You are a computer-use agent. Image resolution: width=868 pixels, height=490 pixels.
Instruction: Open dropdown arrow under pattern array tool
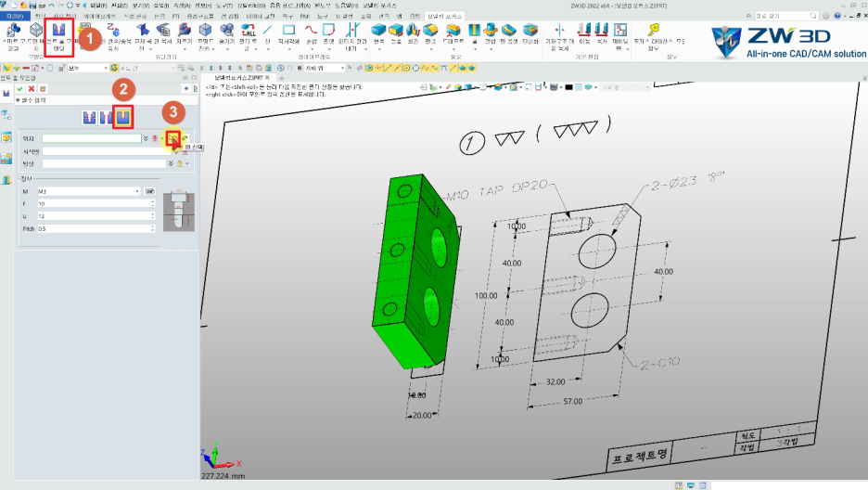[x=629, y=49]
